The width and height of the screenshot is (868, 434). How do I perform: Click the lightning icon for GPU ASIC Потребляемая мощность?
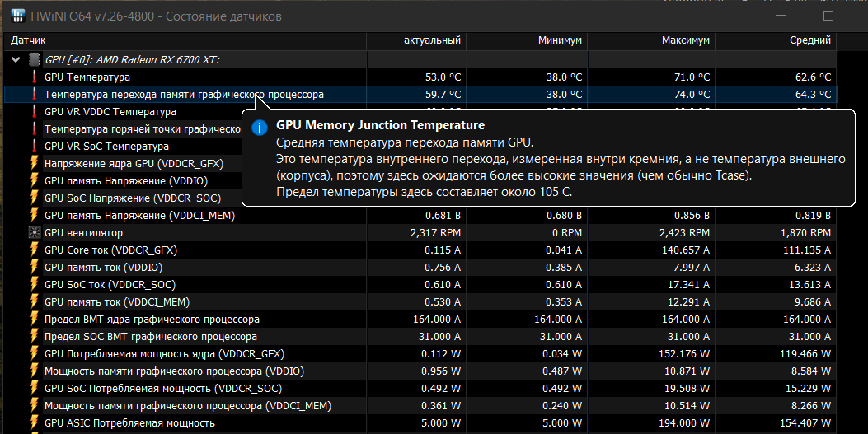[x=35, y=423]
